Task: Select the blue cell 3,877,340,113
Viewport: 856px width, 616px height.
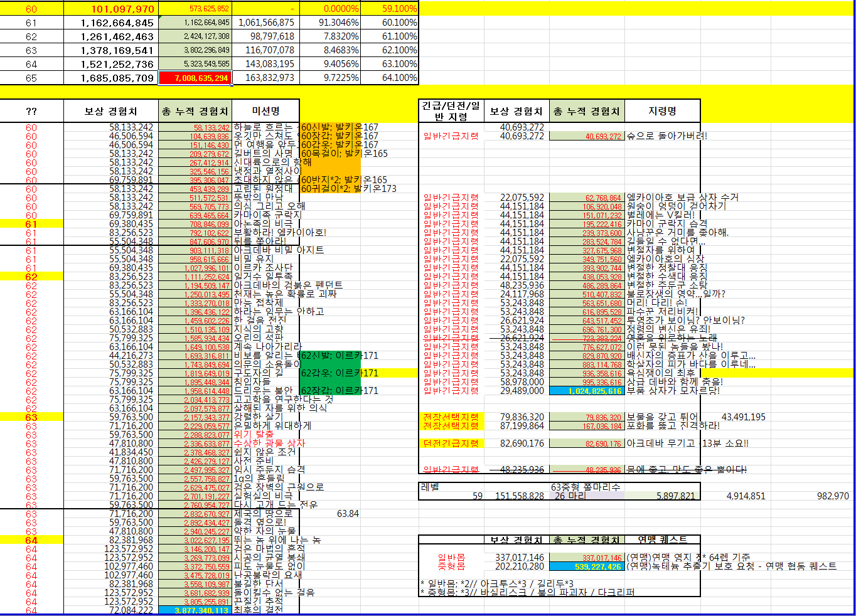Action: 195,610
